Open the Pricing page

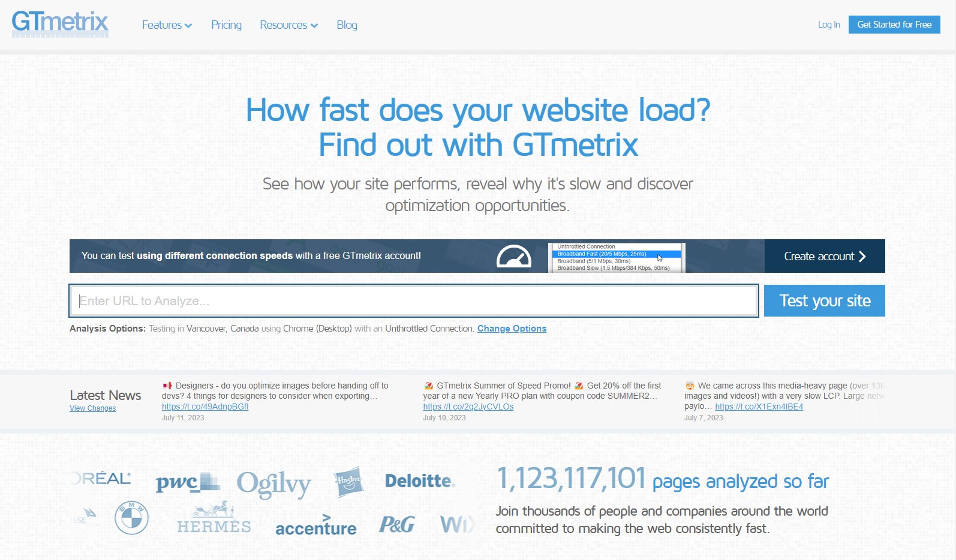click(x=226, y=25)
